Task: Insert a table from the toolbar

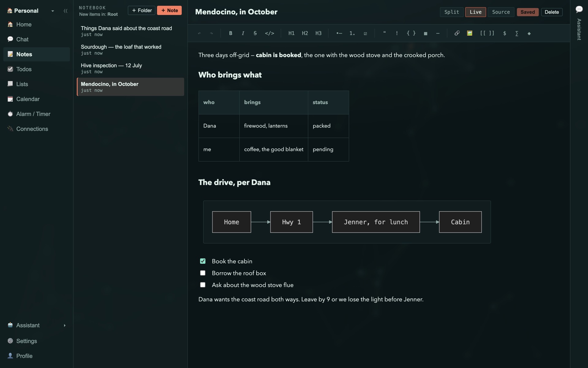Action: pos(425,33)
